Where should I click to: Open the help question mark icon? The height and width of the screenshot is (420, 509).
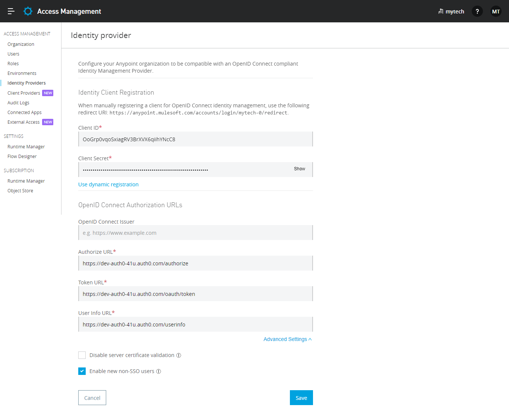[x=477, y=11]
